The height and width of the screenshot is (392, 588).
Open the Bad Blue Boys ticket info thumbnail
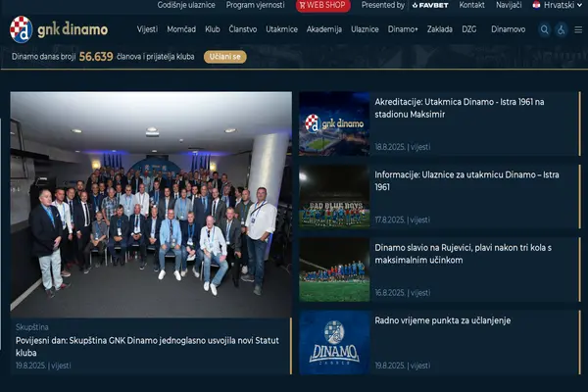pyautogui.click(x=334, y=196)
